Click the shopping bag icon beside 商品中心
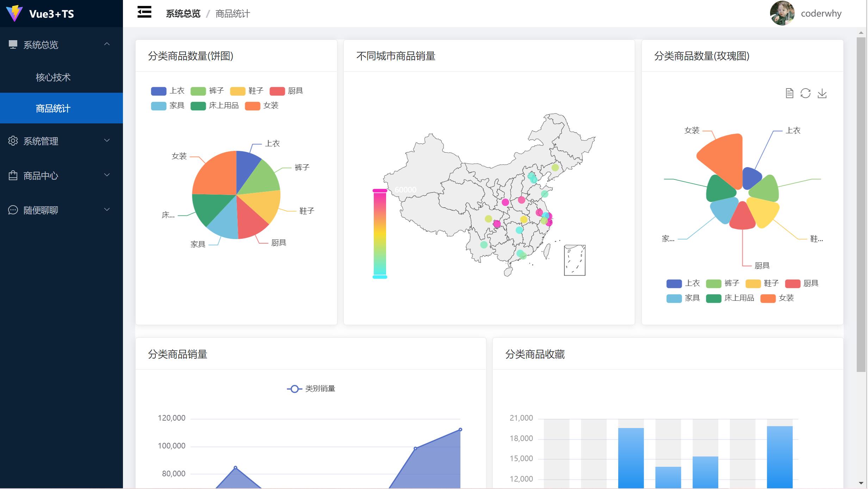Screen dimensions: 868x489 point(13,175)
